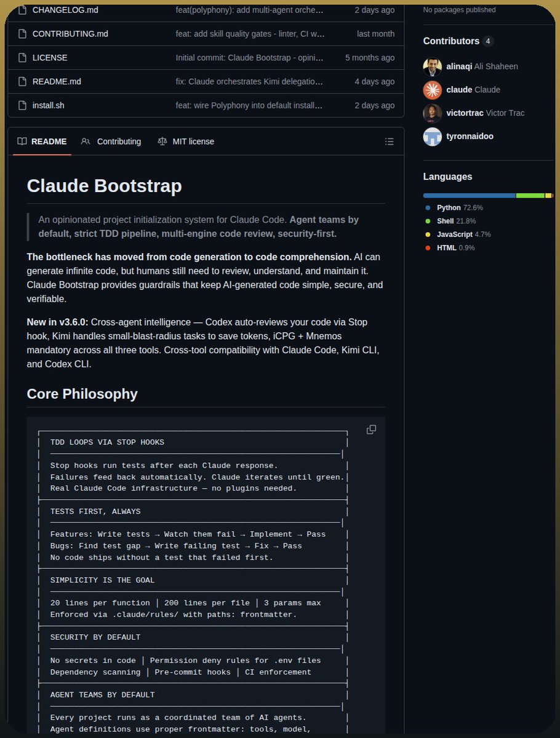This screenshot has width=560, height=738.
Task: Open tyronnaidoo profile link
Action: tap(470, 136)
